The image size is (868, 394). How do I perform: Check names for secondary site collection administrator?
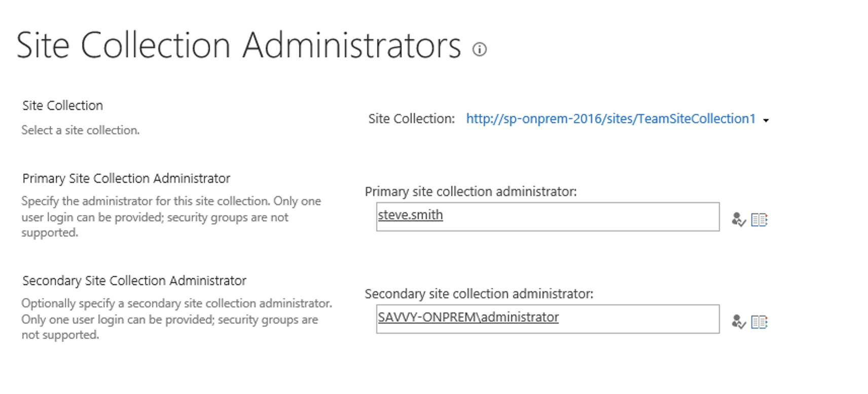pos(738,322)
